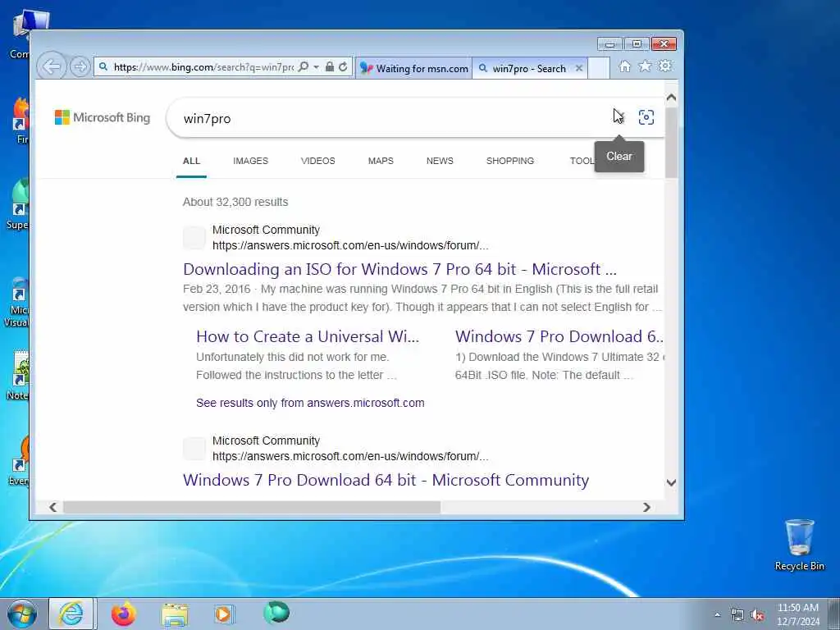Switch to NEWS results
Image resolution: width=840 pixels, height=630 pixels.
tap(440, 161)
